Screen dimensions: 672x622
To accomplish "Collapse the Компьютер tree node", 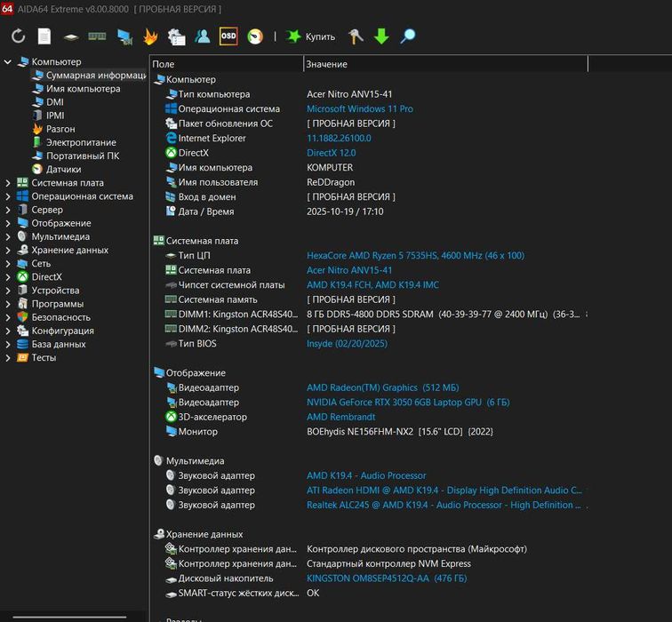I will [x=8, y=62].
